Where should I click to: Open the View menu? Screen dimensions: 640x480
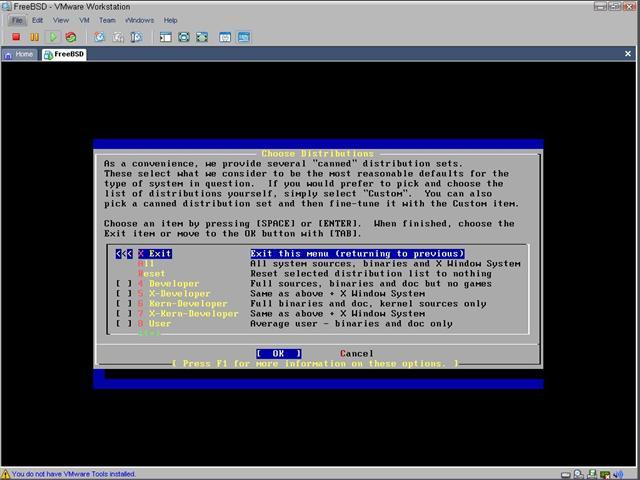(x=61, y=20)
